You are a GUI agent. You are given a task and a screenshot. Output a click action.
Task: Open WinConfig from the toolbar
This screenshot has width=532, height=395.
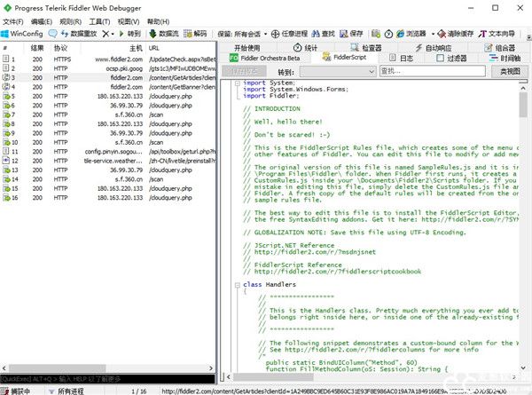[x=22, y=34]
